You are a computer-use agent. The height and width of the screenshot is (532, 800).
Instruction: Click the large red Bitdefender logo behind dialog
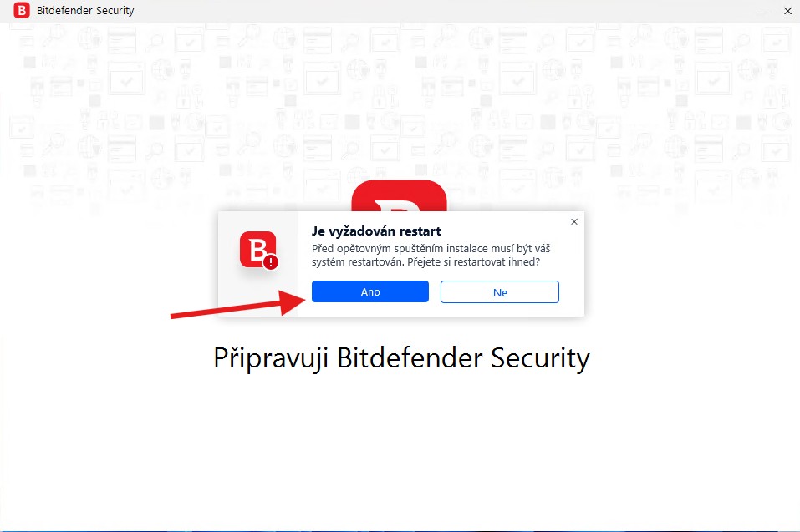click(x=399, y=195)
